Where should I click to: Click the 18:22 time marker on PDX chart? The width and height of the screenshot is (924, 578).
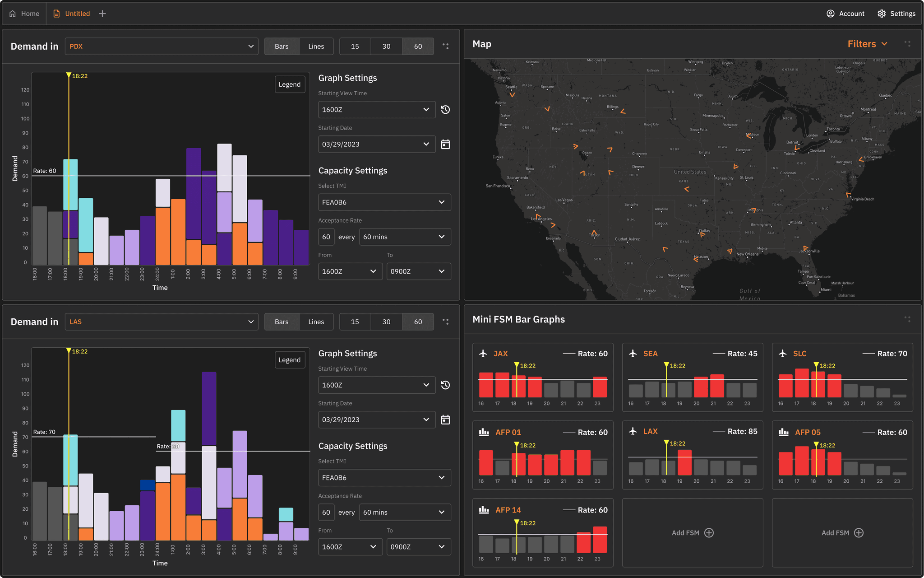[69, 75]
